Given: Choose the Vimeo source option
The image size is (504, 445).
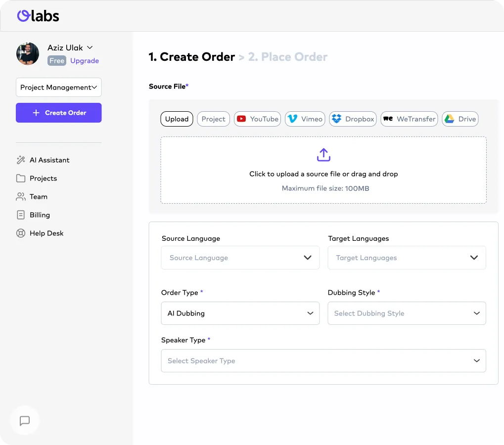Looking at the screenshot, I should click(x=305, y=119).
